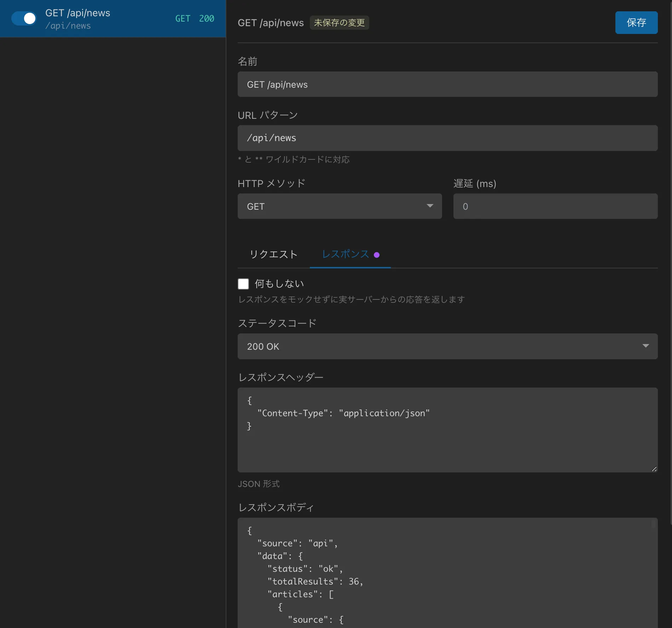Click the "Content-Type" line in the response headers
672x628 pixels.
point(343,413)
